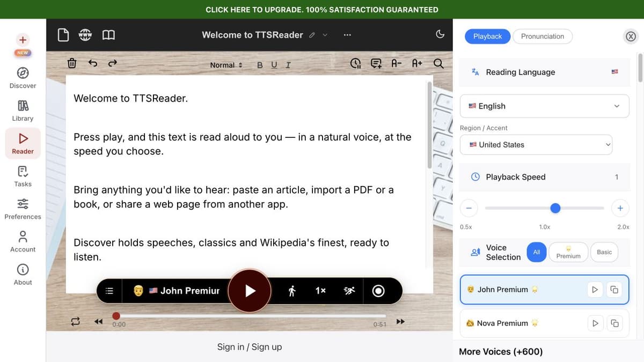Open the John Premium voice selector in player
This screenshot has width=644, height=362.
tap(176, 291)
